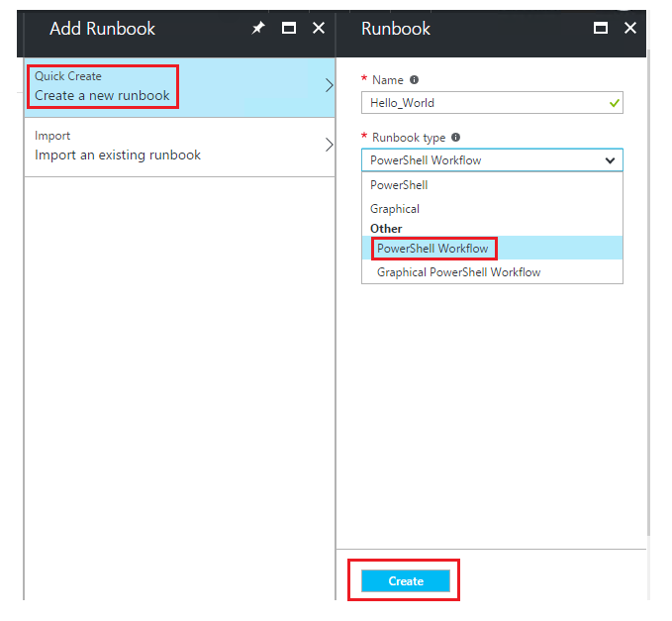The width and height of the screenshot is (672, 621).
Task: Expand Quick Create chevron arrow
Action: pos(329,85)
